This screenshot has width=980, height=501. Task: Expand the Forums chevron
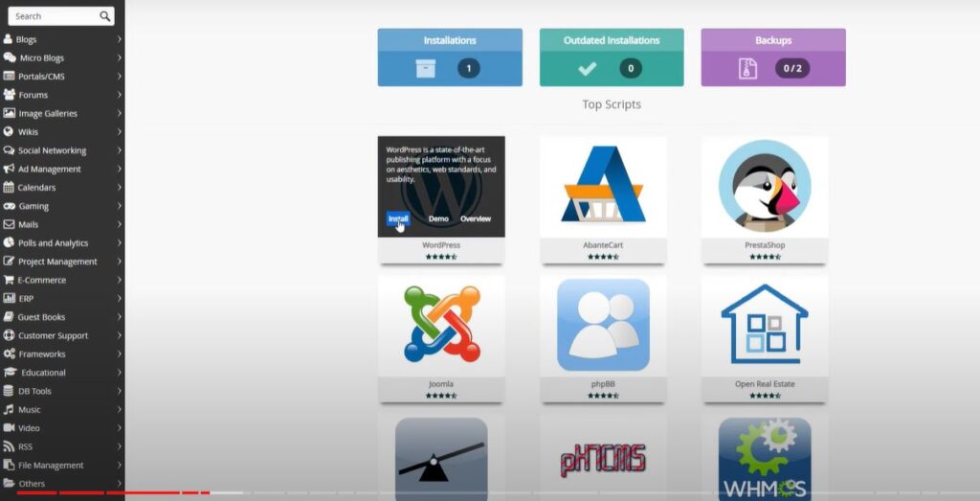119,95
